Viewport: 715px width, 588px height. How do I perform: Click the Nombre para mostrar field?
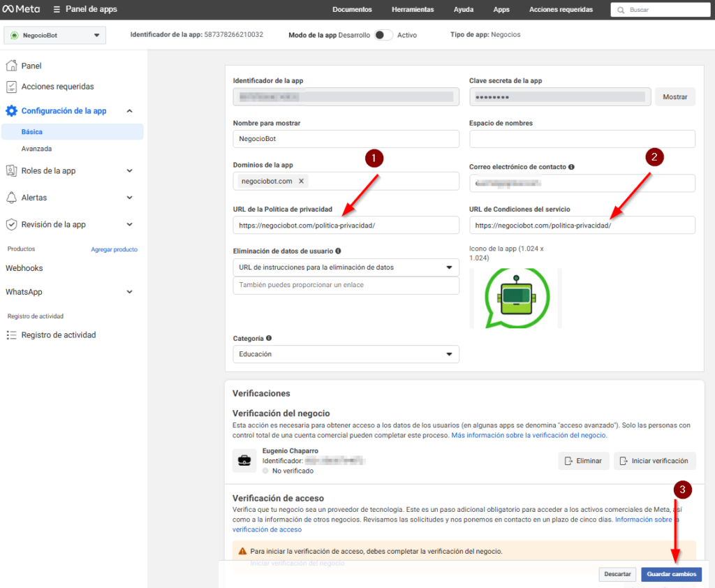point(346,139)
